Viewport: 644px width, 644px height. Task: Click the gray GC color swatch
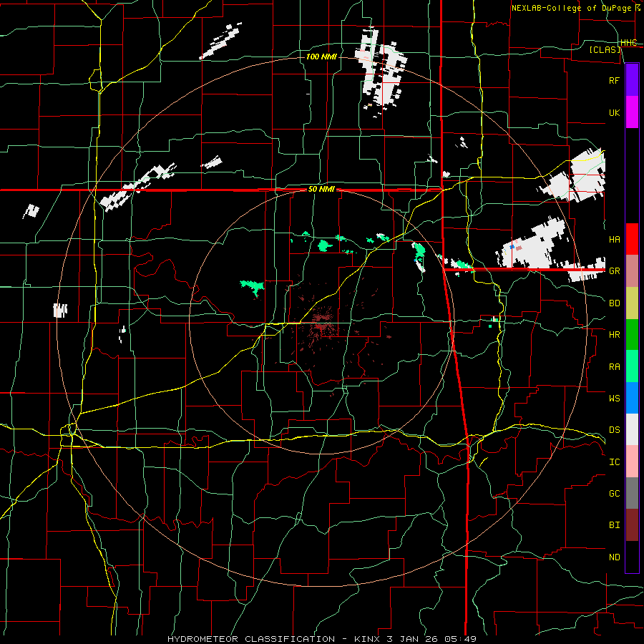point(632,493)
